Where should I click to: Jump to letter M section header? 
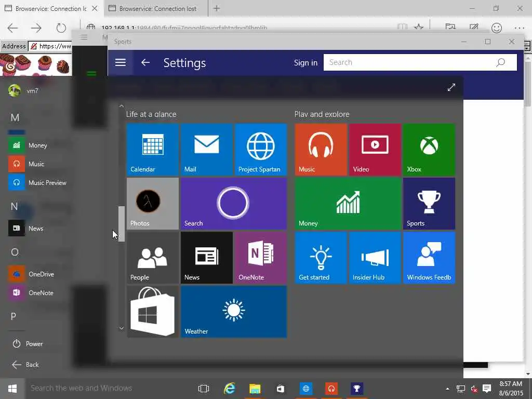pyautogui.click(x=15, y=118)
